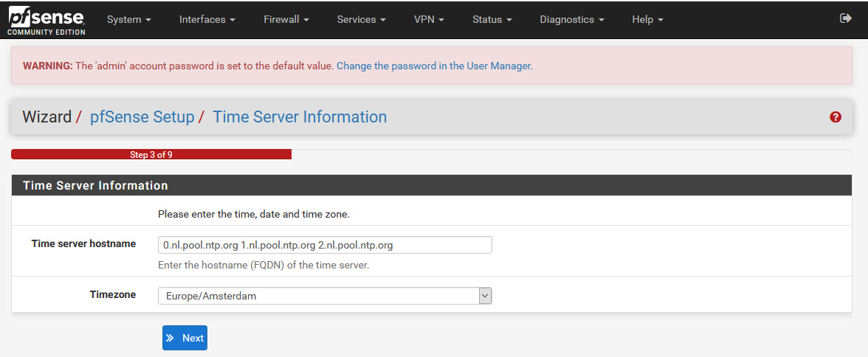The image size is (868, 357).
Task: Click the 'Please enter the time, date and time zone.' text
Action: 254,214
